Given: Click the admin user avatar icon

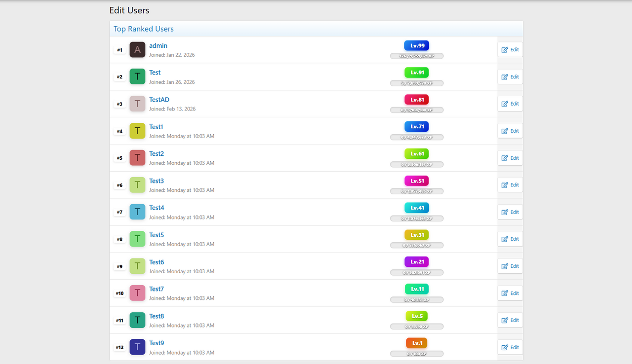Looking at the screenshot, I should click(x=137, y=50).
